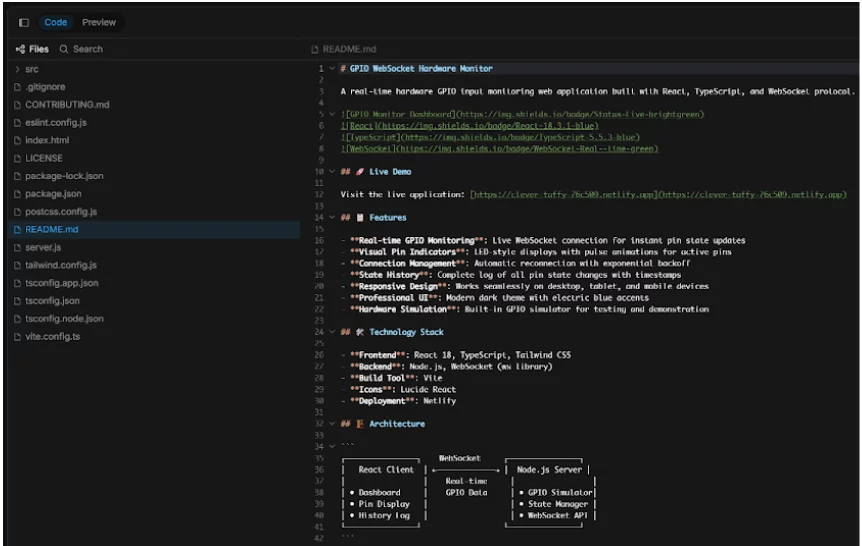862x546 pixels.
Task: Click the GPIO WebSocket Hardware Monitor heading
Action: pos(421,69)
